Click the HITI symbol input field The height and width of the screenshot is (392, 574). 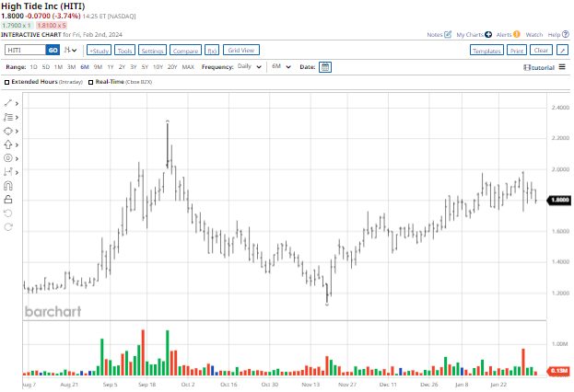coord(25,50)
